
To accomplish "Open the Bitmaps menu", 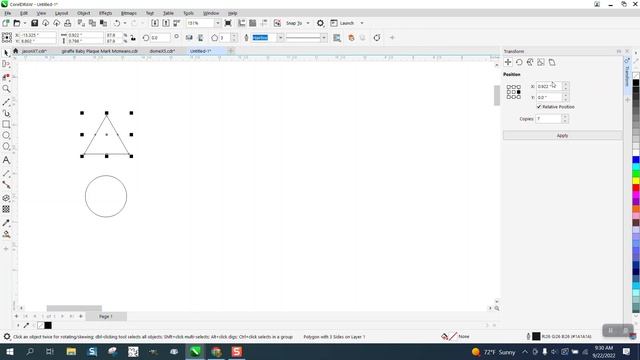I will 129,13.
